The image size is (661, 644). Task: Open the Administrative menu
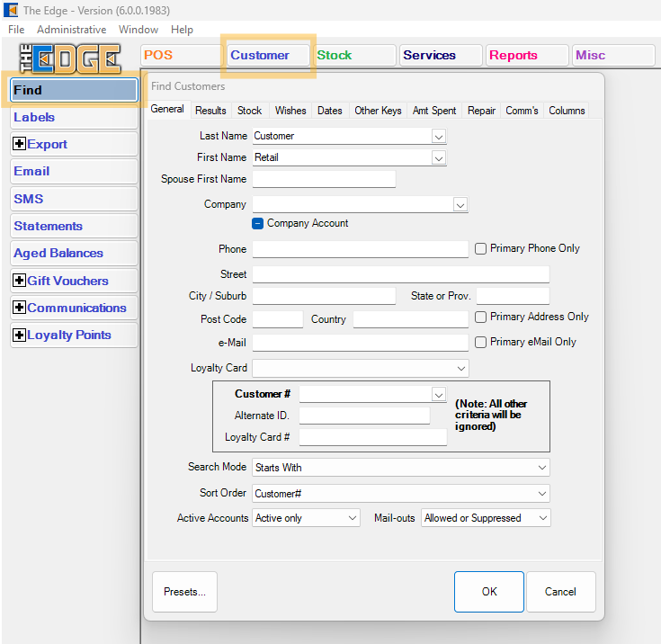pyautogui.click(x=72, y=30)
